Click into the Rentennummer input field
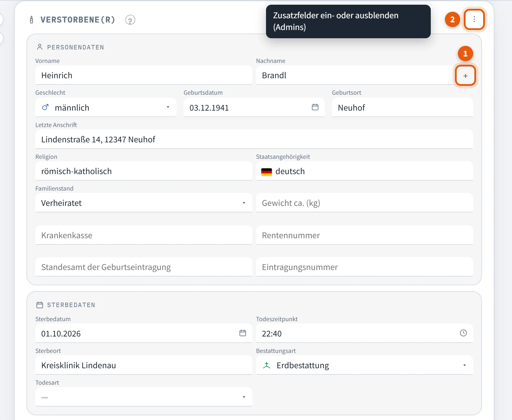Image resolution: width=512 pixels, height=420 pixels. pyautogui.click(x=364, y=235)
